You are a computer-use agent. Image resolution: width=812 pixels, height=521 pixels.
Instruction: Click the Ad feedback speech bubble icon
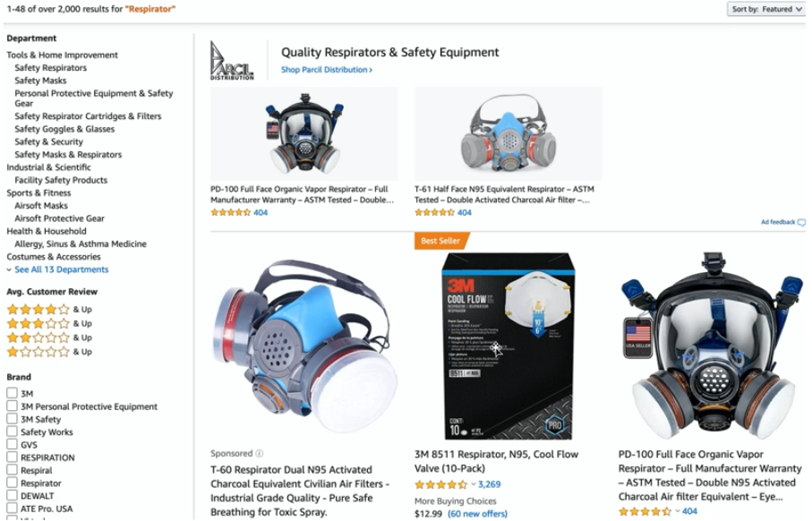pos(801,223)
